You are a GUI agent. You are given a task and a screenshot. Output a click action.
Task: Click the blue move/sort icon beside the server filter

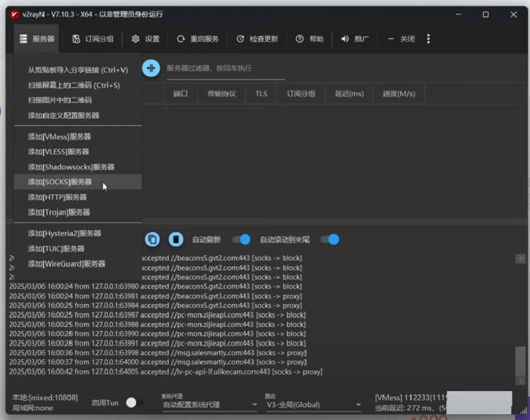[x=151, y=68]
